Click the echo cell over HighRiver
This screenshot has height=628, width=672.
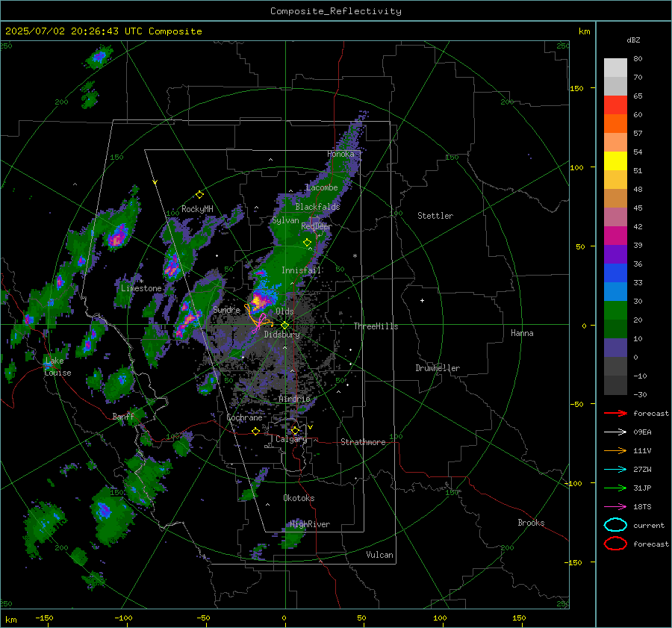(x=293, y=535)
